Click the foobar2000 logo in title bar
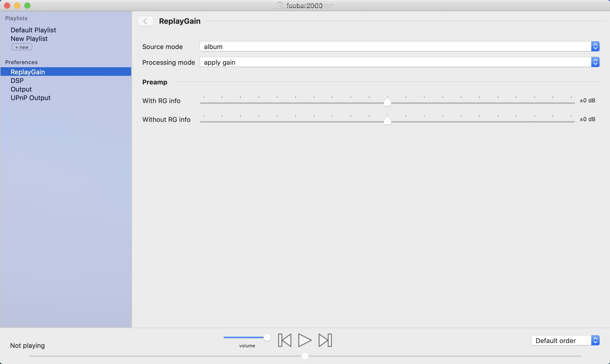Screen dimensions: 610x364 pos(280,5)
